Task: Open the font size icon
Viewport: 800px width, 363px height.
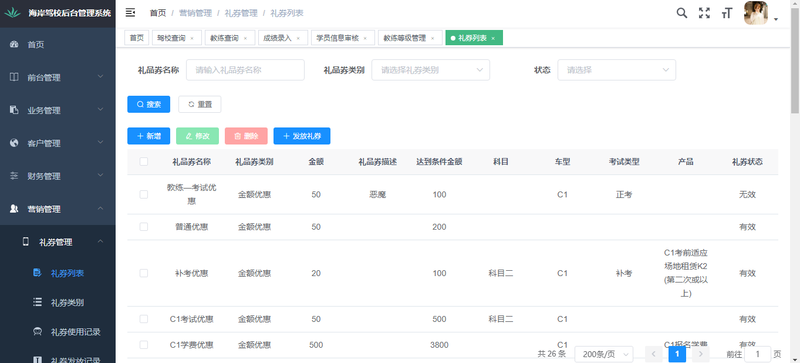Action: point(727,13)
